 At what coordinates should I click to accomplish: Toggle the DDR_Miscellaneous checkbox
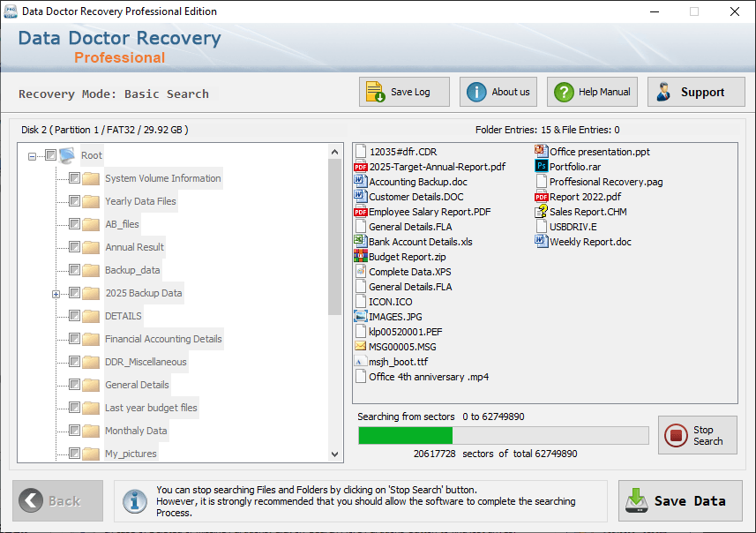click(x=74, y=361)
